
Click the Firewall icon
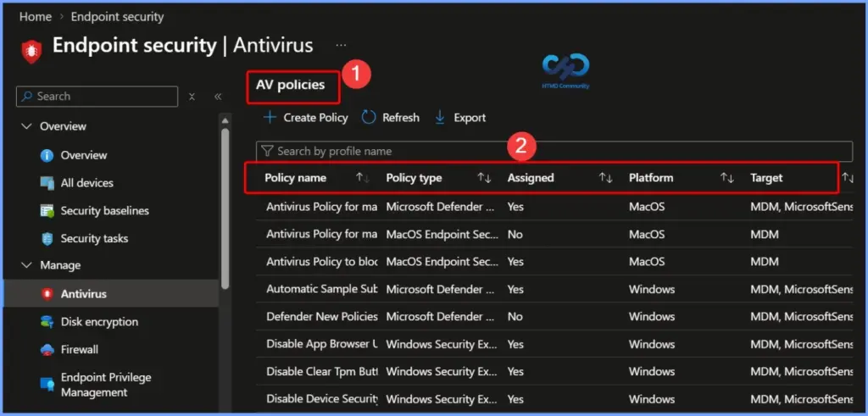tap(47, 350)
